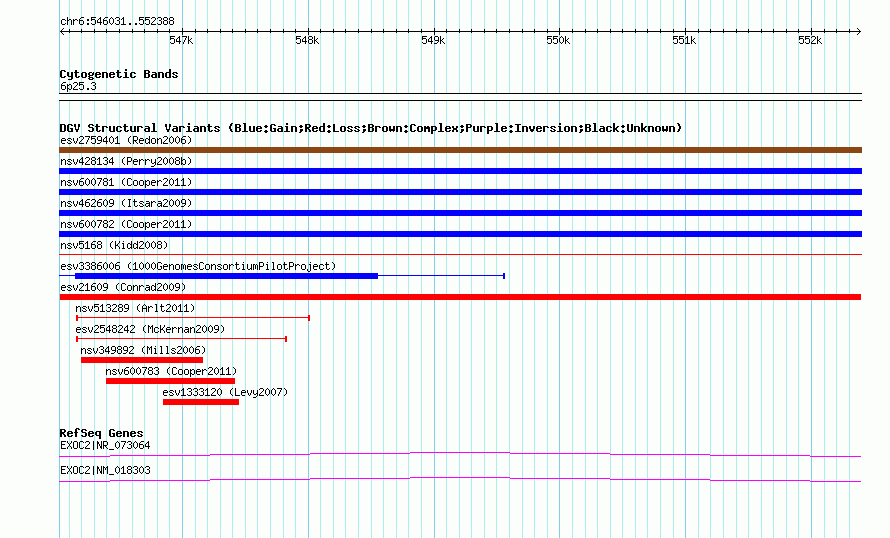
Task: Click the nsv5168 (Kidd2008) label
Action: coord(114,245)
